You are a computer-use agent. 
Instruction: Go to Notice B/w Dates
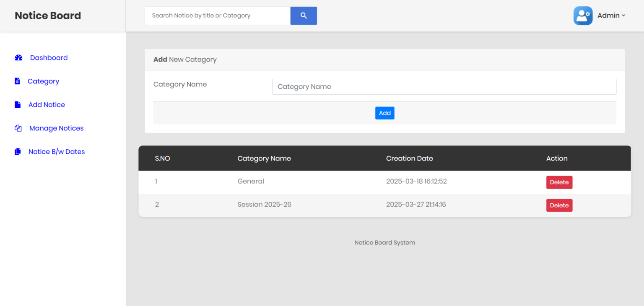pyautogui.click(x=57, y=151)
